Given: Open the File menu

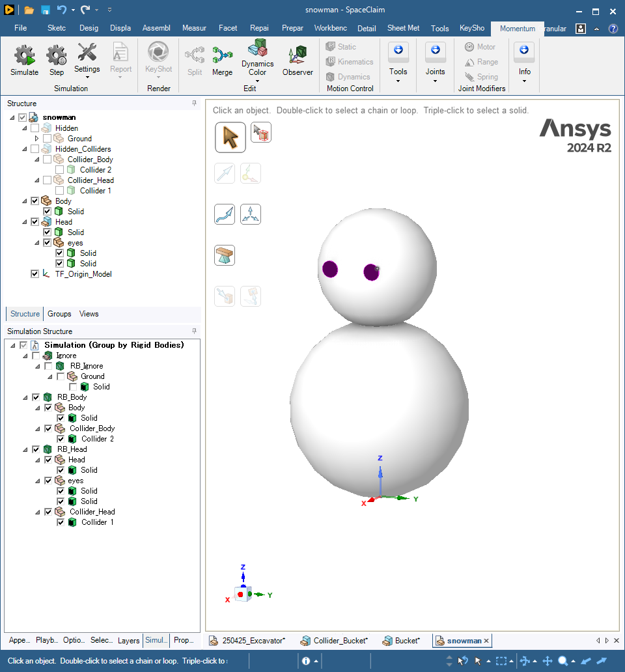Looking at the screenshot, I should pos(21,28).
